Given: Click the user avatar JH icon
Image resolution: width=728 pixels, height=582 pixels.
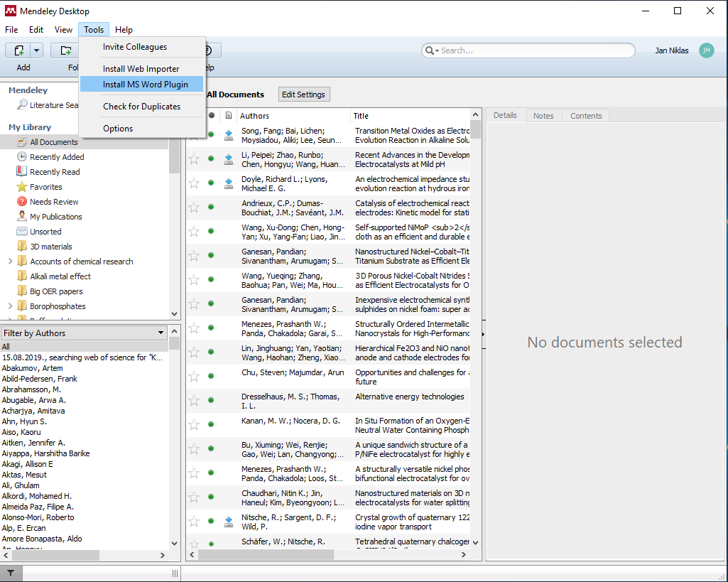Looking at the screenshot, I should click(x=706, y=50).
